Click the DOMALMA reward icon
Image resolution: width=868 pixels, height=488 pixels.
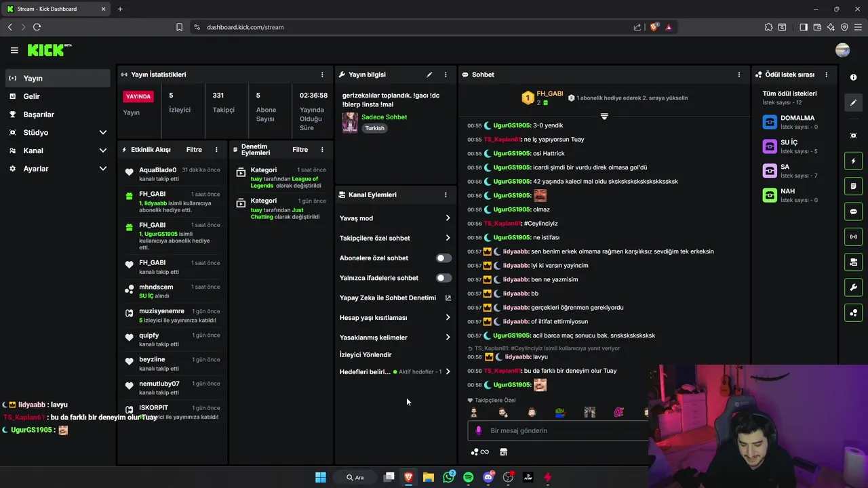(x=770, y=122)
